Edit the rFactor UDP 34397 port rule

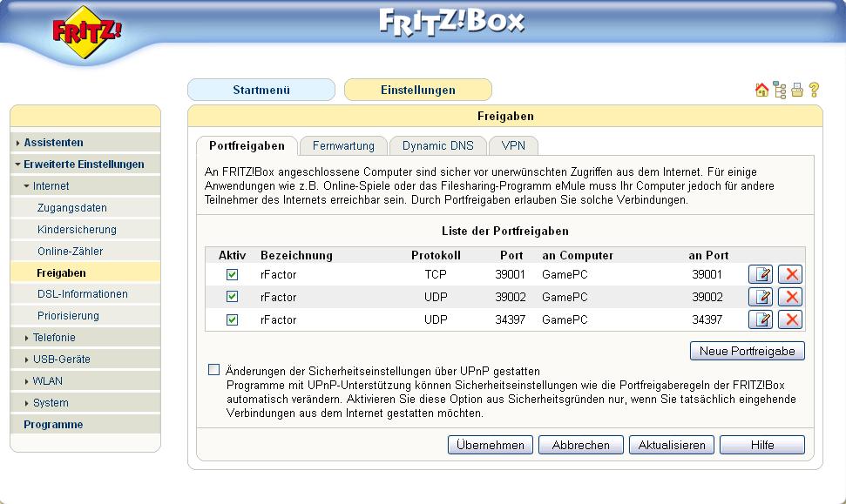pos(761,319)
